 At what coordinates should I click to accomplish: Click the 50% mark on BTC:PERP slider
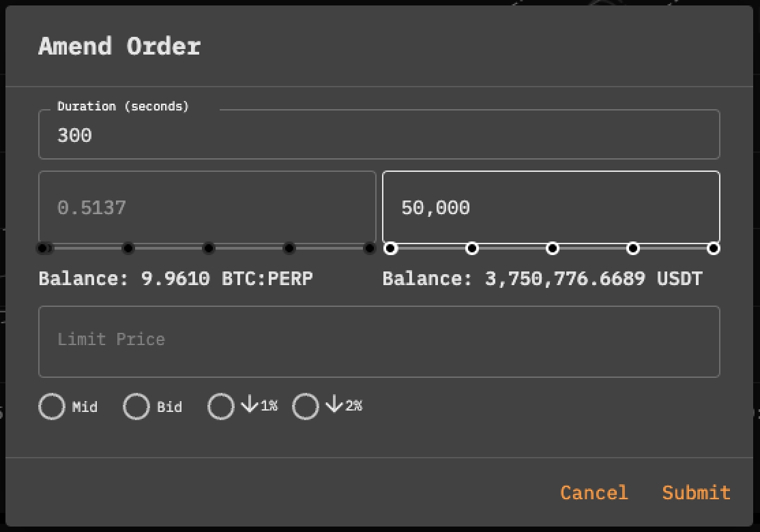point(209,248)
